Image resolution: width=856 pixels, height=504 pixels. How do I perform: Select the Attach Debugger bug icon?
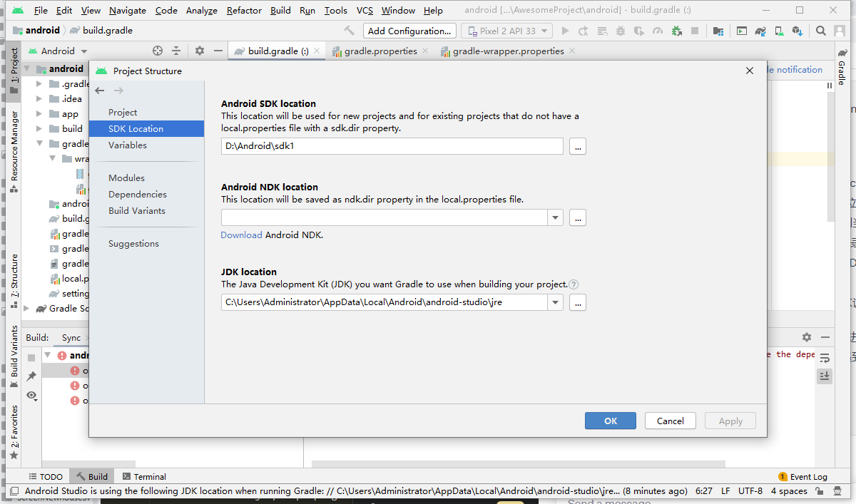click(676, 30)
